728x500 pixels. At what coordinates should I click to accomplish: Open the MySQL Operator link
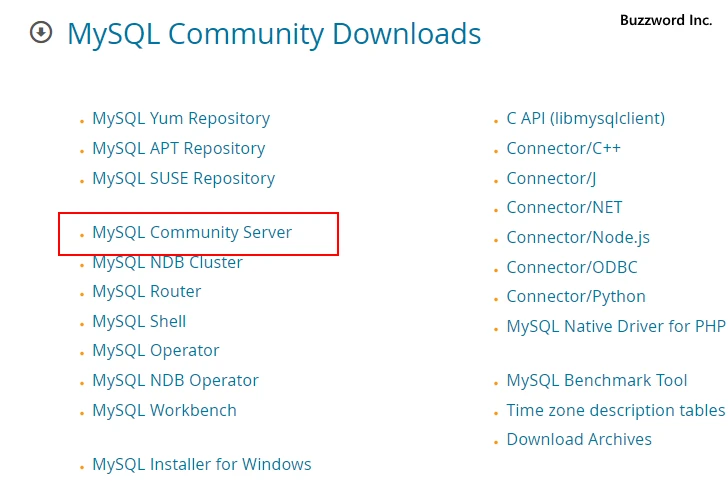click(x=156, y=351)
